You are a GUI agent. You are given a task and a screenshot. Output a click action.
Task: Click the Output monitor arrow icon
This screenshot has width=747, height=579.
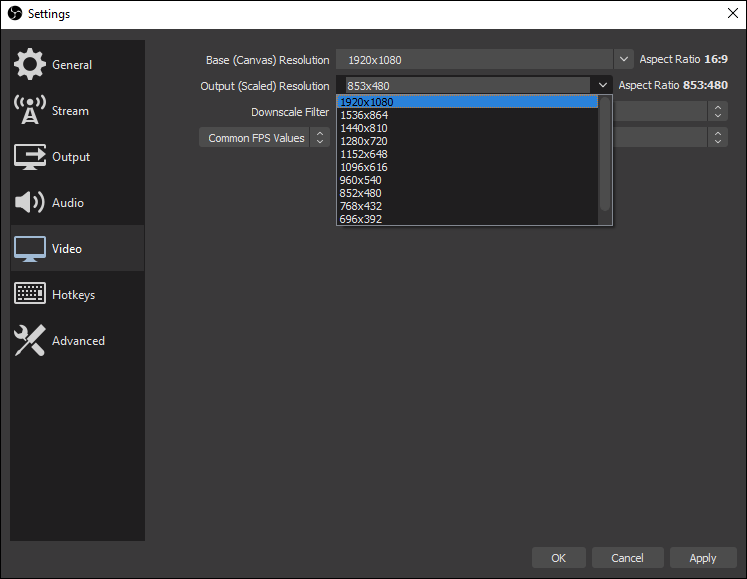click(30, 157)
